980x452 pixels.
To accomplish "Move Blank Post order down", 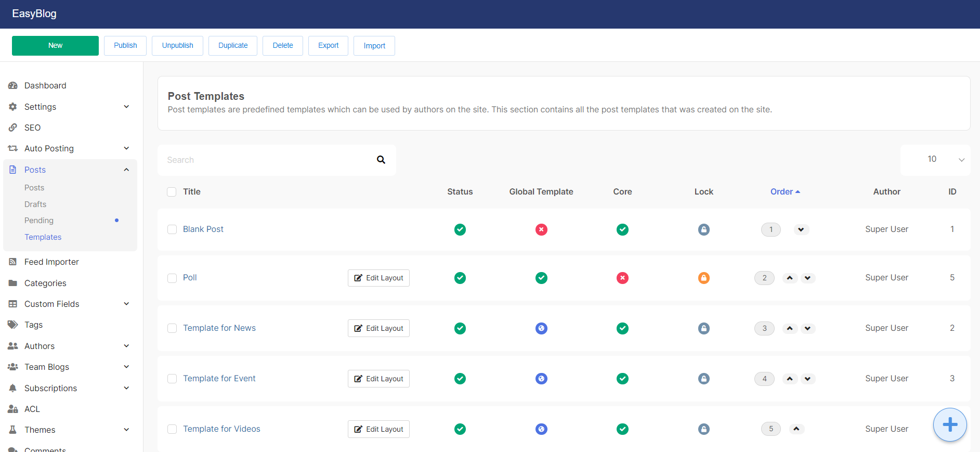I will [801, 229].
